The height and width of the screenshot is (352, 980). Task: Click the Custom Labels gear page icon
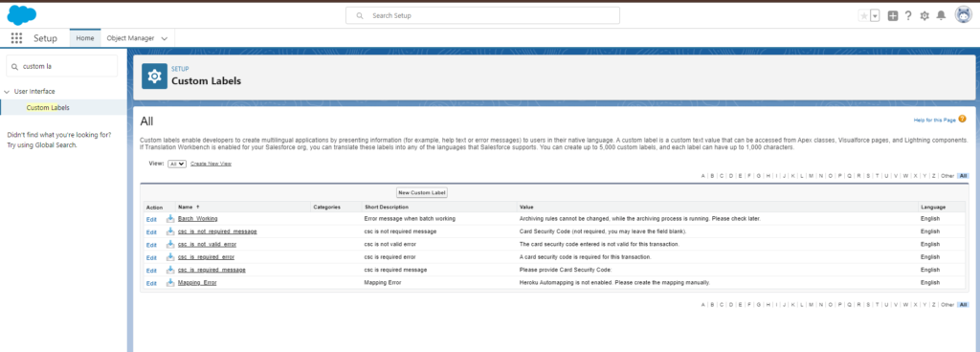click(154, 77)
